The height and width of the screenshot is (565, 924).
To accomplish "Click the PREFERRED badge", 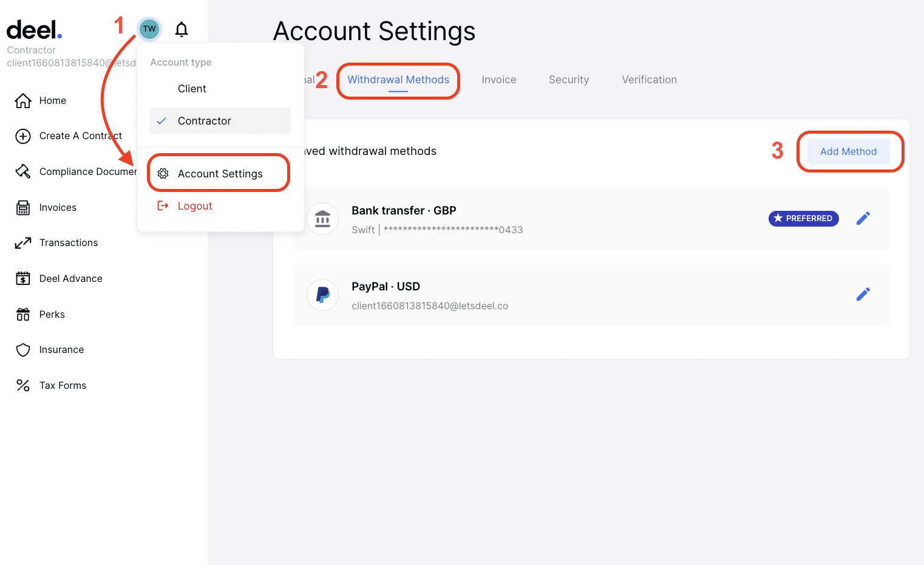I will point(804,218).
